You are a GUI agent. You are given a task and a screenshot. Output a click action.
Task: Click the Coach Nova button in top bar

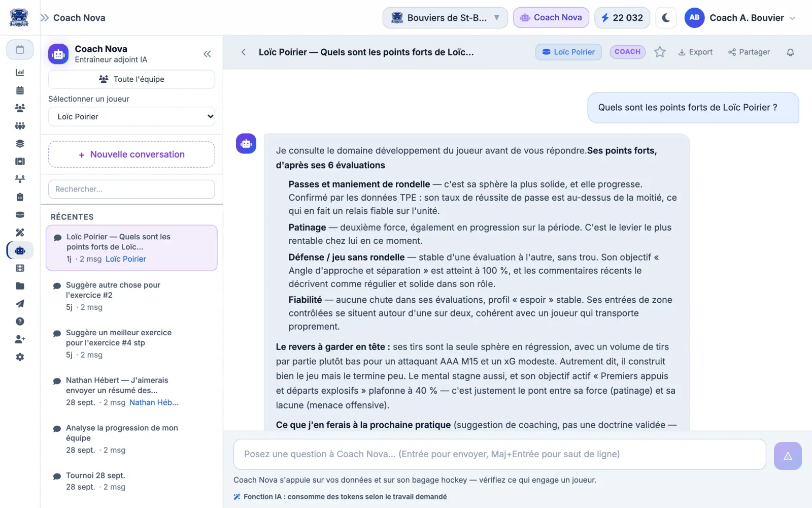pos(551,18)
